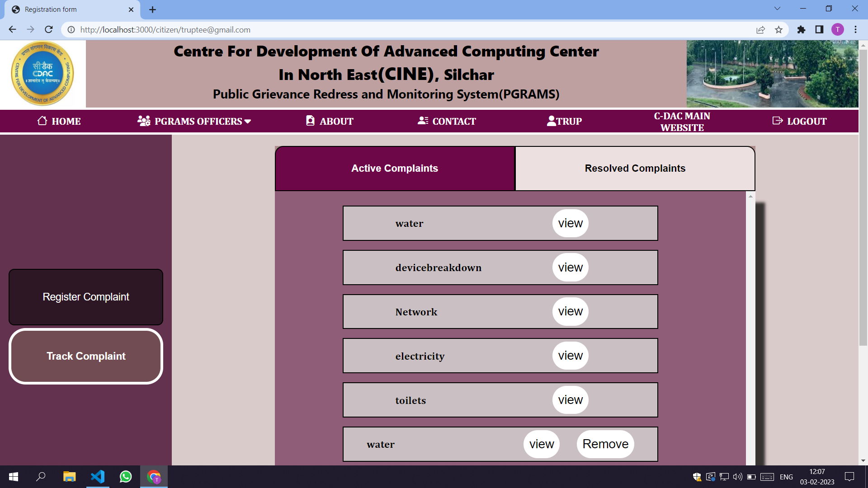This screenshot has width=868, height=488.
Task: Click the C-DAC logo emblem
Action: tap(42, 74)
